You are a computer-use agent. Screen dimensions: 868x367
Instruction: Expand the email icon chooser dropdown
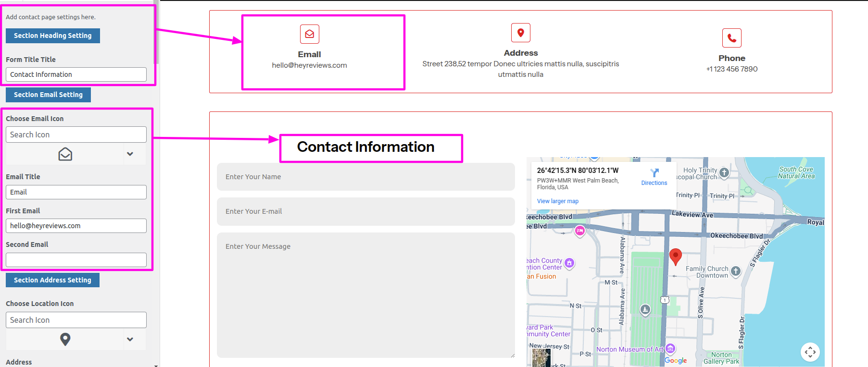pos(130,154)
